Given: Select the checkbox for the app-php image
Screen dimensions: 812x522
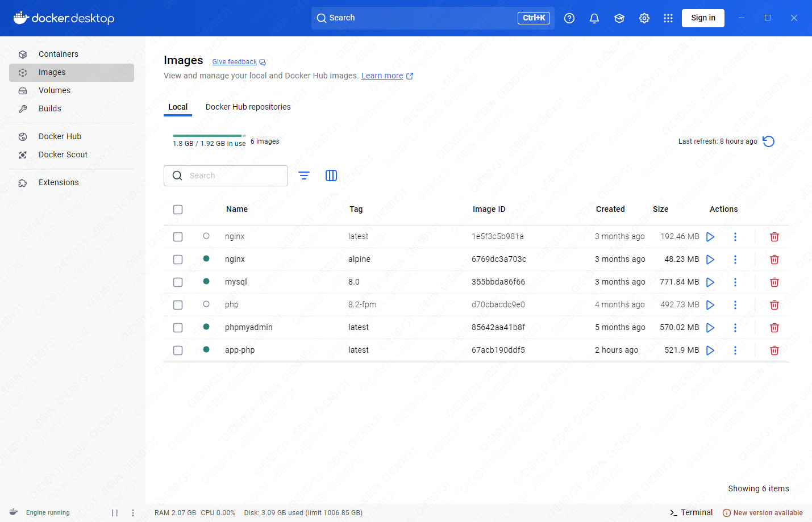Looking at the screenshot, I should [178, 350].
